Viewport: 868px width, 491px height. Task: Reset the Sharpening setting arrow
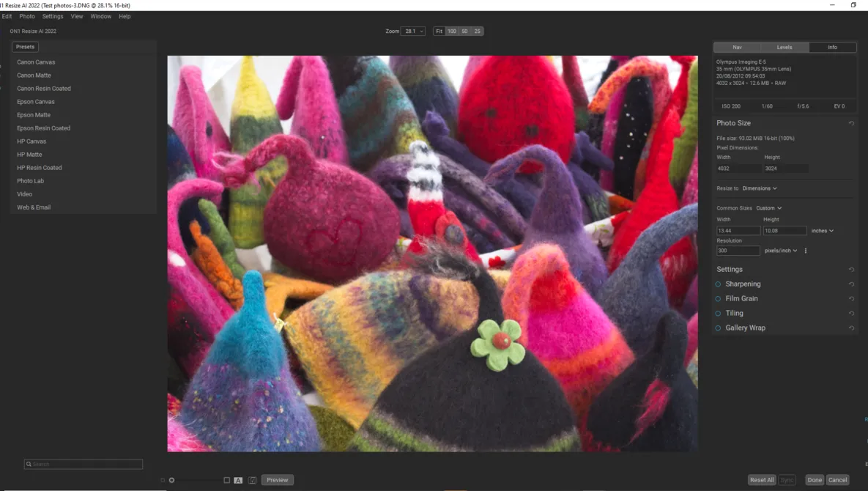click(851, 284)
